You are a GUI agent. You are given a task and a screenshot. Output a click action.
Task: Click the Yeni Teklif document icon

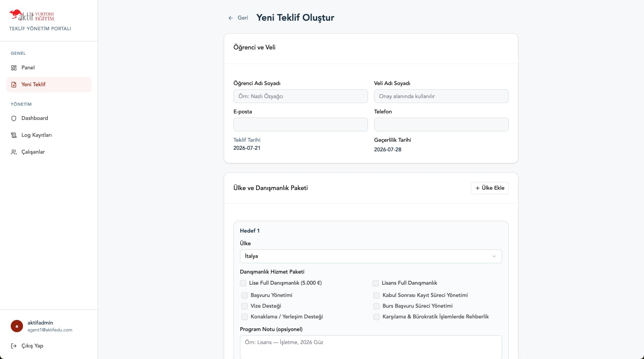click(14, 85)
